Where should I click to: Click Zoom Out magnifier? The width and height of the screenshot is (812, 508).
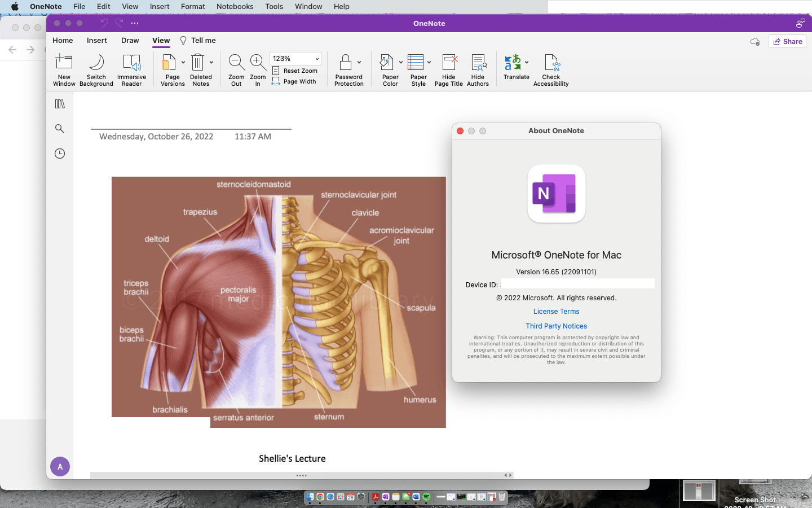point(236,62)
